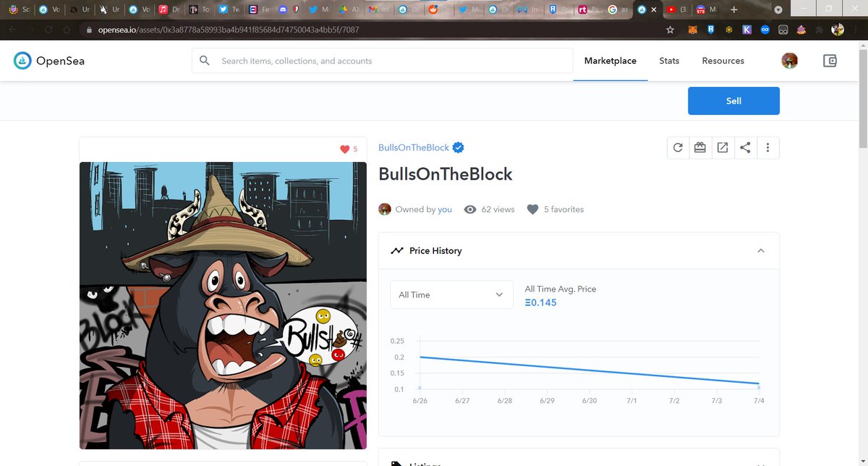This screenshot has width=868, height=466.
Task: Click the browser home button
Action: point(67,30)
